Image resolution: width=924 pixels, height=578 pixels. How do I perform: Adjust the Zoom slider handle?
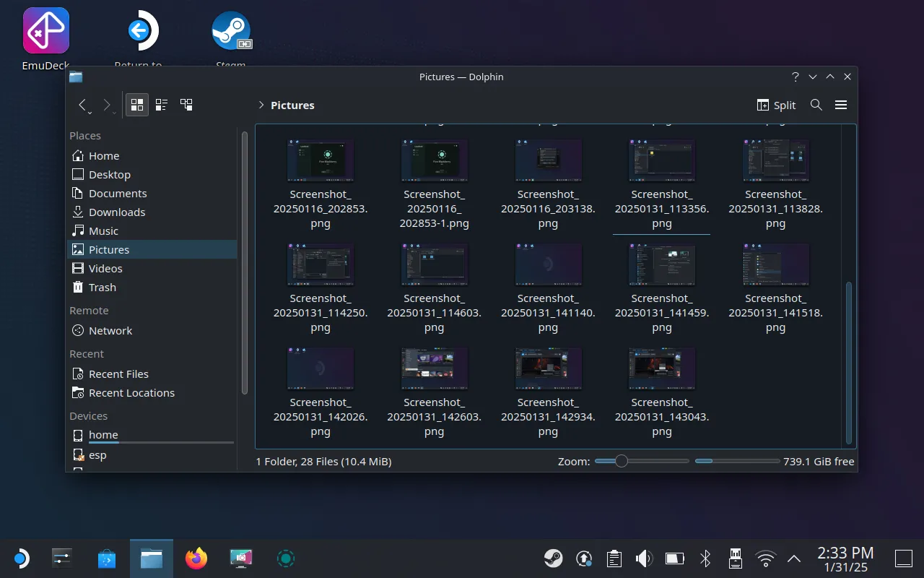(x=621, y=461)
